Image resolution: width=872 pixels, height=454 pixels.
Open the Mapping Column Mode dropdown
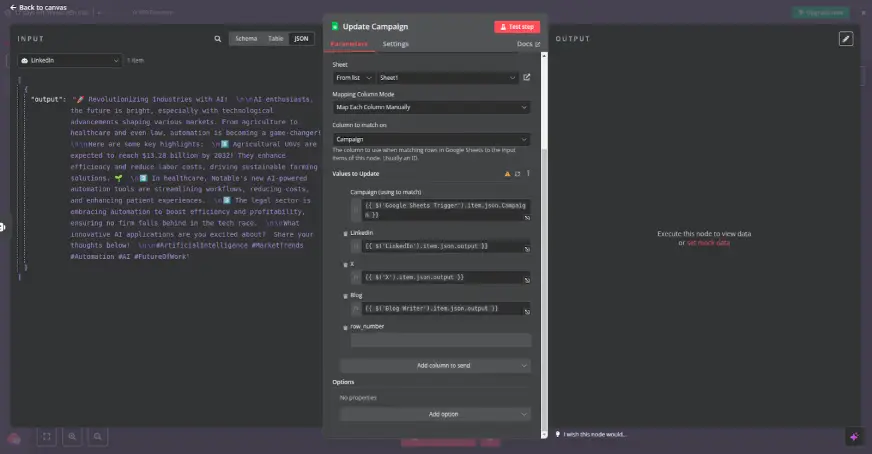pos(431,107)
